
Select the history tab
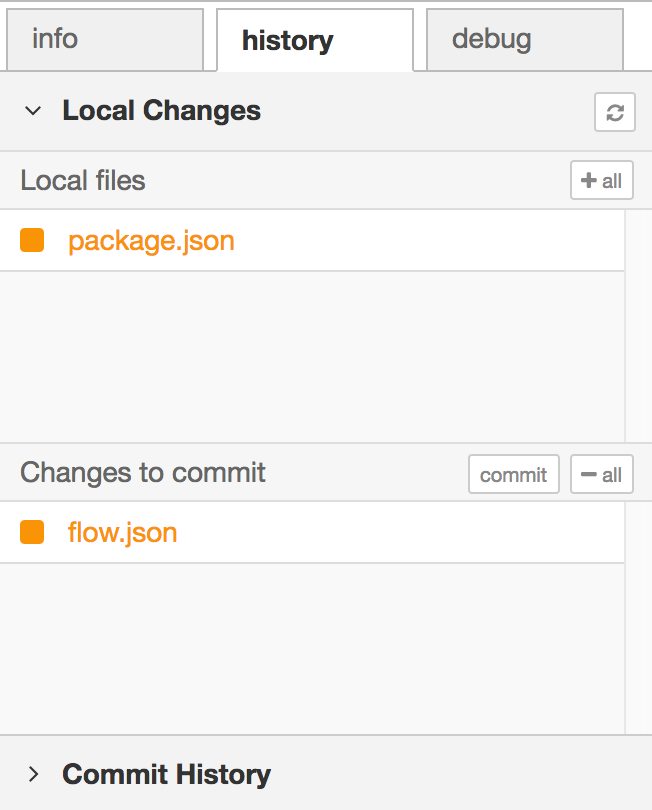click(287, 41)
